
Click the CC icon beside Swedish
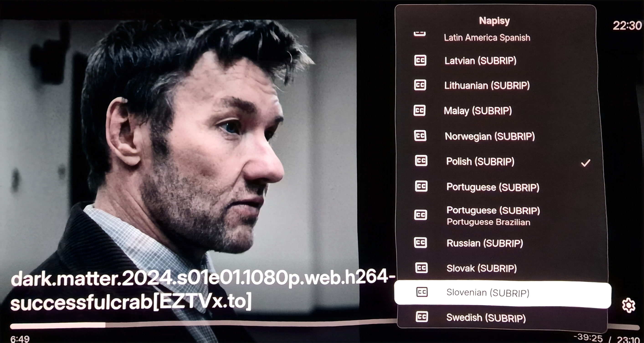point(422,317)
